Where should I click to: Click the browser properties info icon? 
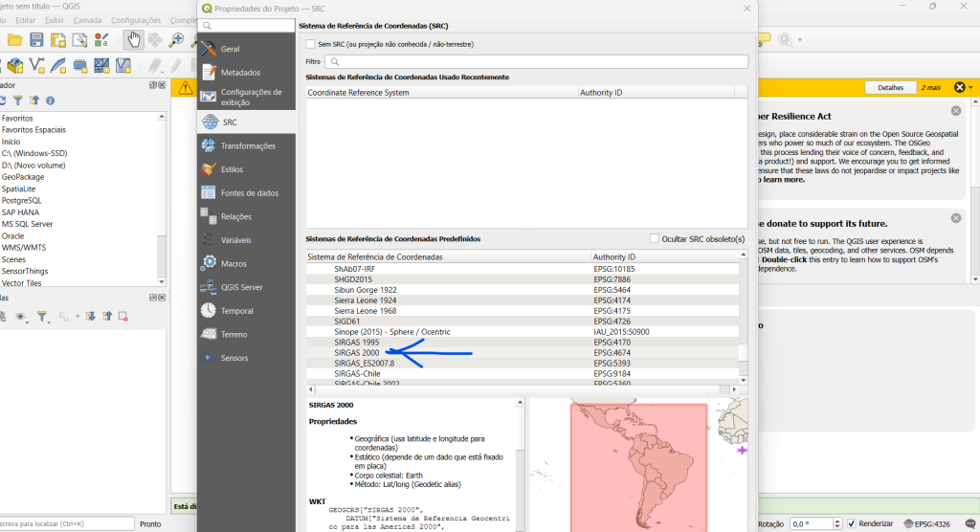[50, 100]
